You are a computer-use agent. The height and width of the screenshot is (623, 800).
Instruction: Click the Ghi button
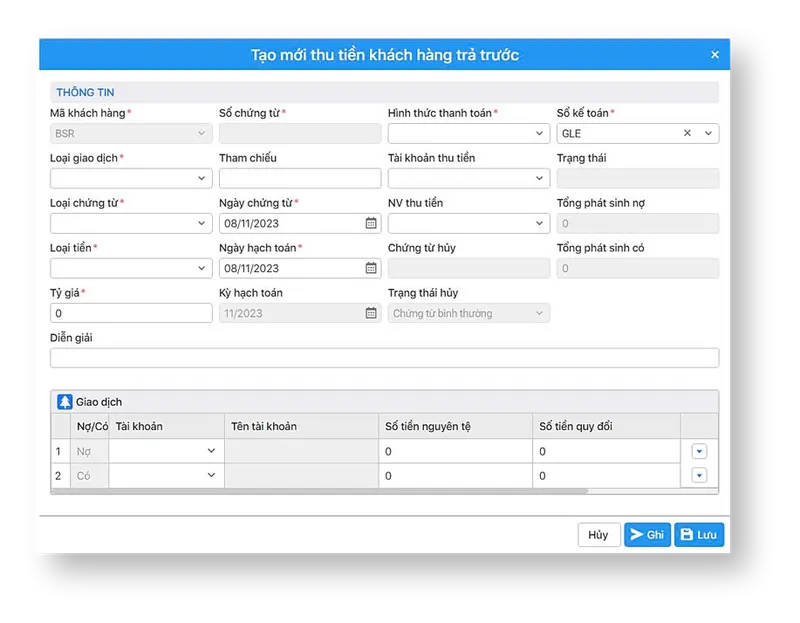[647, 535]
